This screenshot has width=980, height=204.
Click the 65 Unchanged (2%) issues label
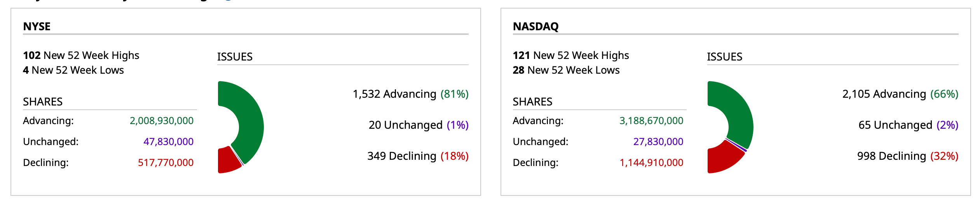[x=908, y=125]
